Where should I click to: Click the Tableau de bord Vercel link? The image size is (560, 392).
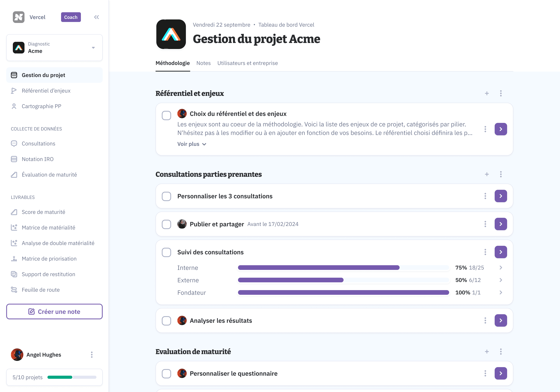coord(286,25)
